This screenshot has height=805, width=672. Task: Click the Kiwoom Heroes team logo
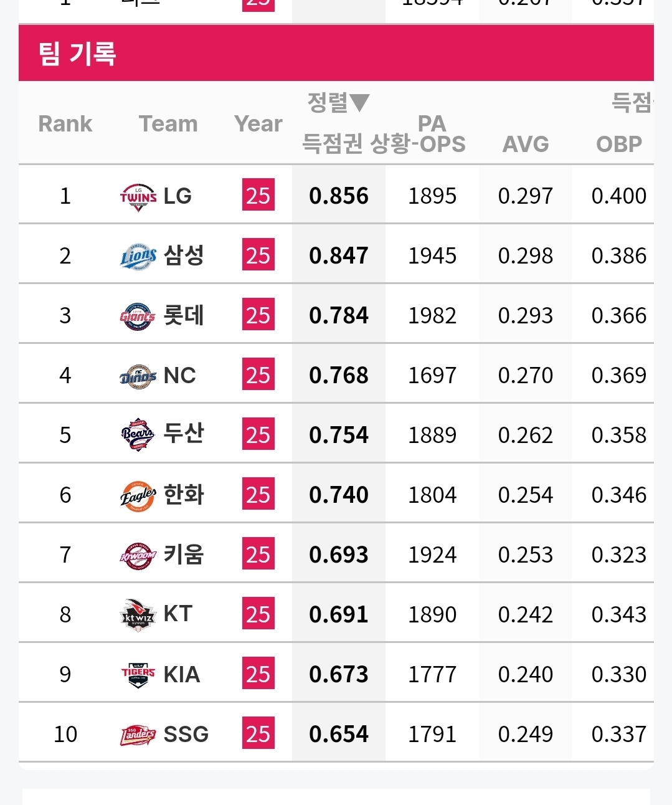pos(138,555)
